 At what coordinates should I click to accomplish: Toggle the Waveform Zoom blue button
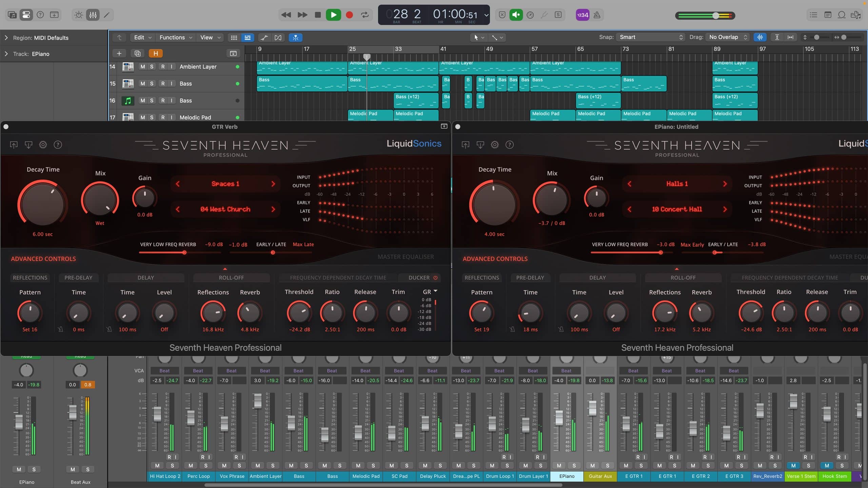pyautogui.click(x=760, y=37)
